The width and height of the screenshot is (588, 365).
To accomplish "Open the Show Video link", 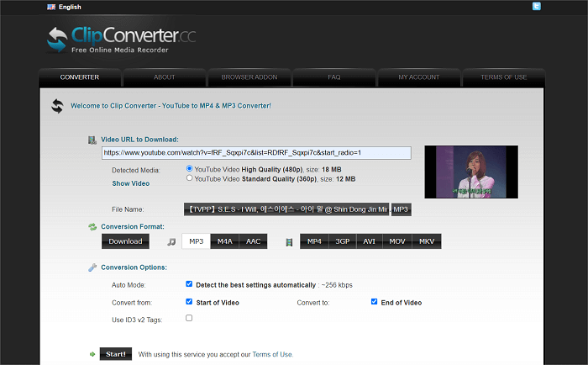I will tap(130, 183).
